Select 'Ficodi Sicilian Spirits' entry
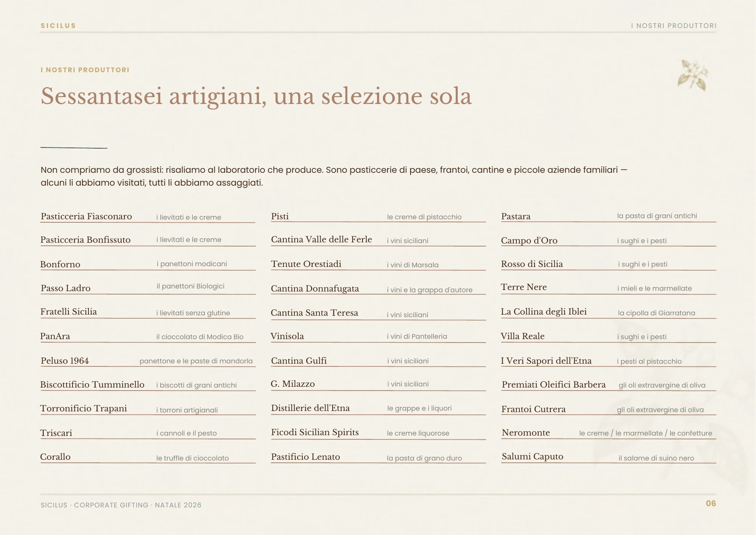 click(315, 432)
